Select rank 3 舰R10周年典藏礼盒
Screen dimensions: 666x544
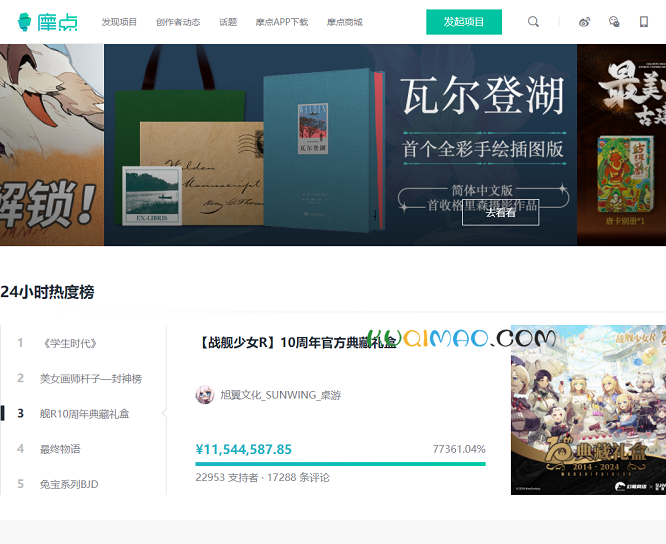84,414
